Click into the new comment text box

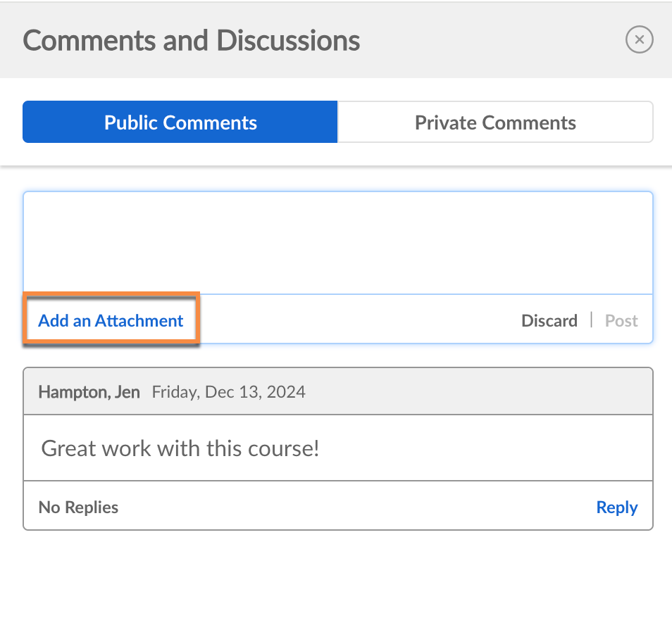[338, 243]
